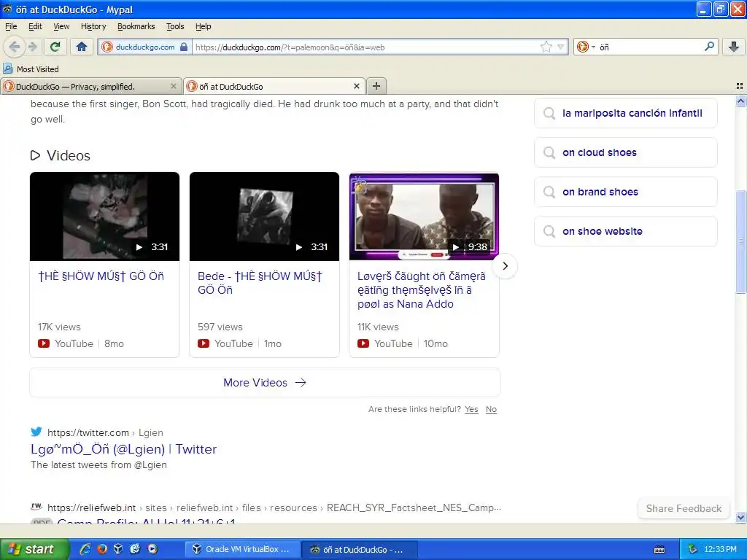The image size is (747, 560).
Task: Open the View menu
Action: (x=61, y=26)
